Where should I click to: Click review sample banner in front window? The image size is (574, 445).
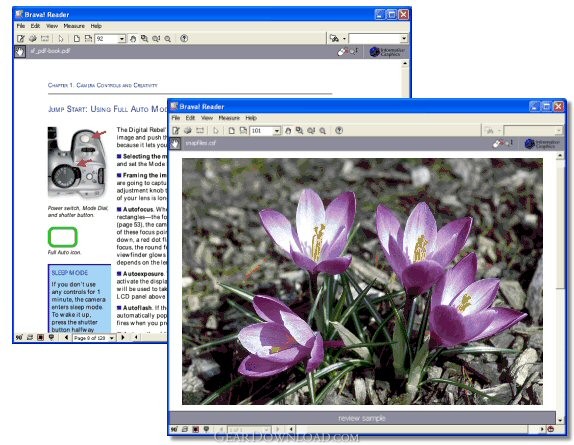[362, 418]
